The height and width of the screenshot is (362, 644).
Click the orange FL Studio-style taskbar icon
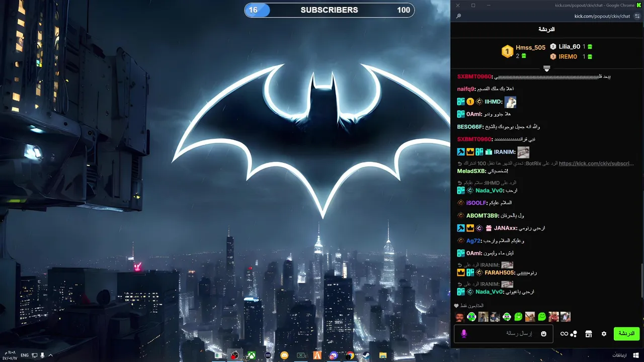pos(317,355)
